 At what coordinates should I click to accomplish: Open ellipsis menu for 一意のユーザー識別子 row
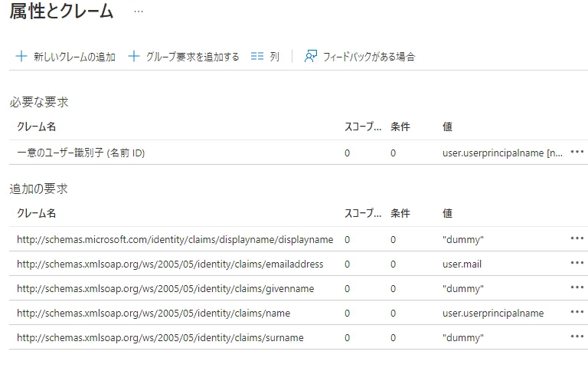tap(577, 152)
